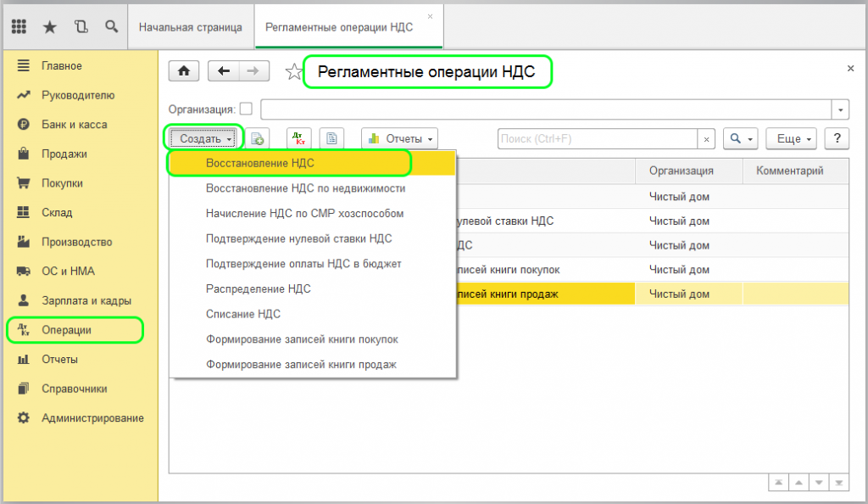Image resolution: width=868 pixels, height=504 pixels.
Task: Expand the Организация field dropdown arrow
Action: tap(840, 109)
